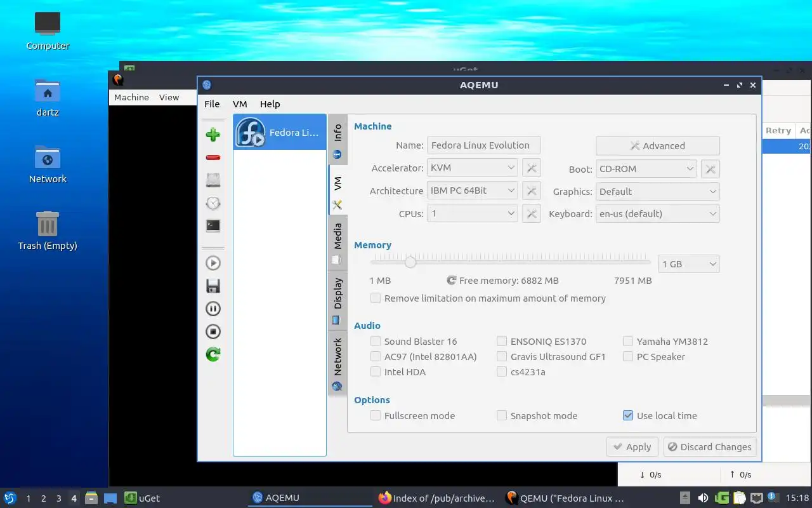Switch to the Network tab
This screenshot has height=508, width=812.
337,363
